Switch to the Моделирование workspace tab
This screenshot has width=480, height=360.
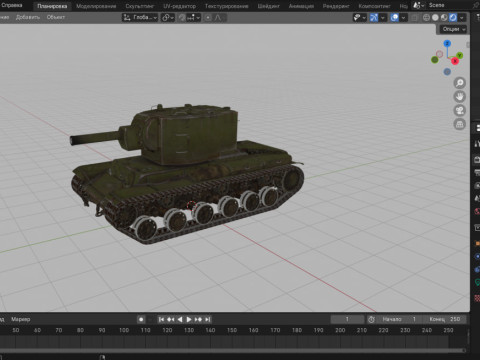tap(96, 6)
